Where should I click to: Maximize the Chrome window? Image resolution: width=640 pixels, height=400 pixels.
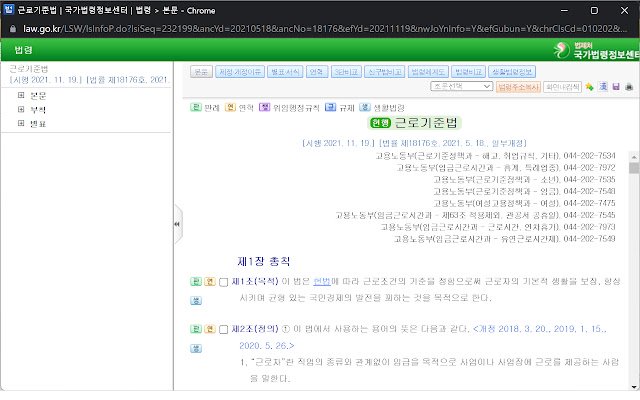[594, 11]
